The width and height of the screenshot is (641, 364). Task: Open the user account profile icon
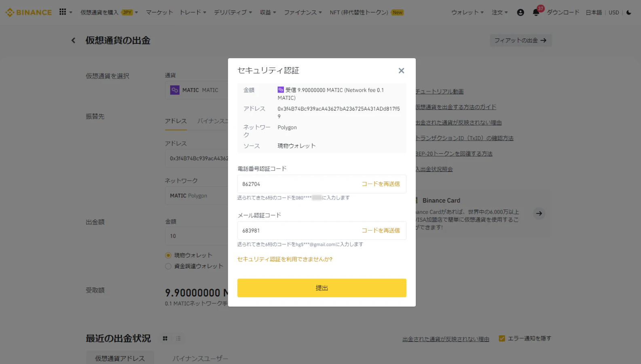pyautogui.click(x=520, y=13)
